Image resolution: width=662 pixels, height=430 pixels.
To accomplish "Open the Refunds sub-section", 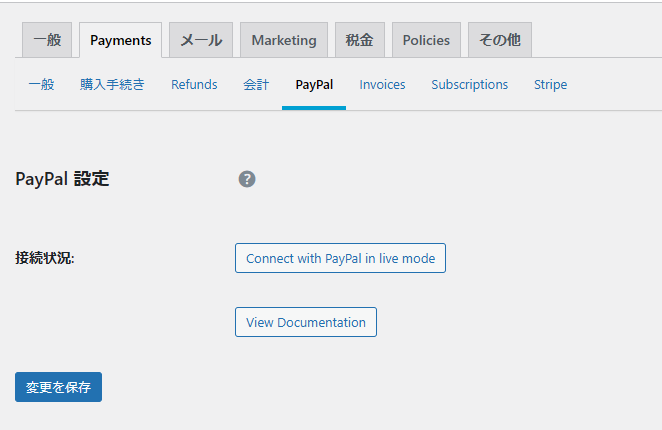I will [194, 85].
